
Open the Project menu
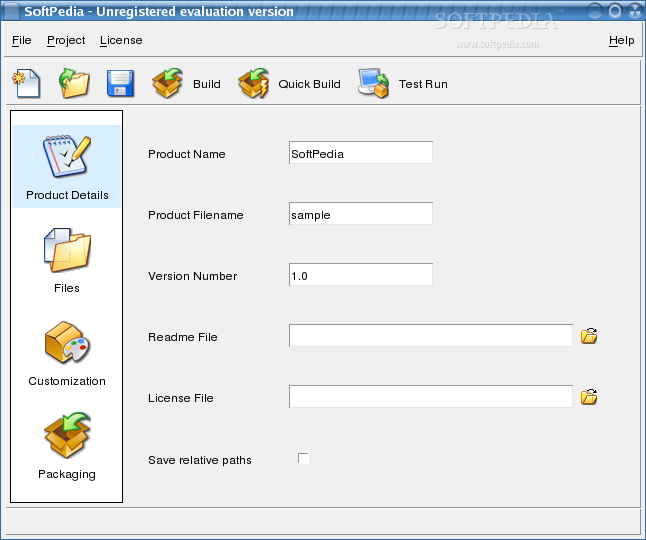click(x=66, y=40)
